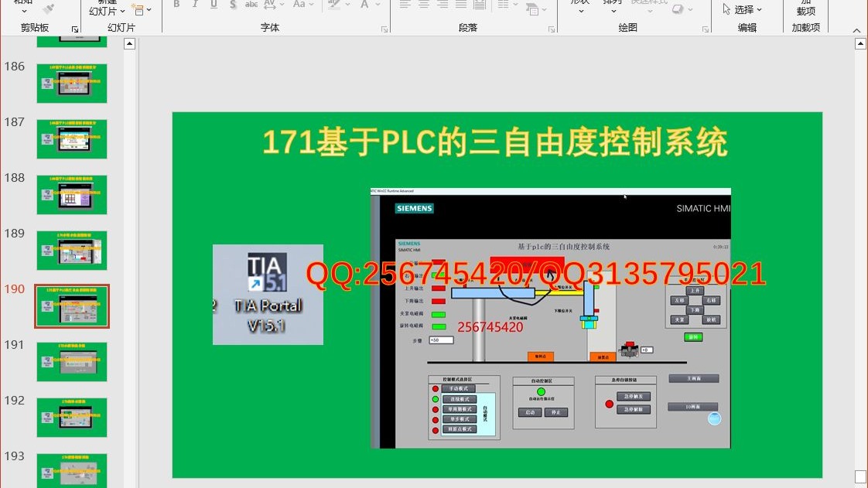
Task: Click the slide editor scroll-up arrow
Action: [860, 44]
